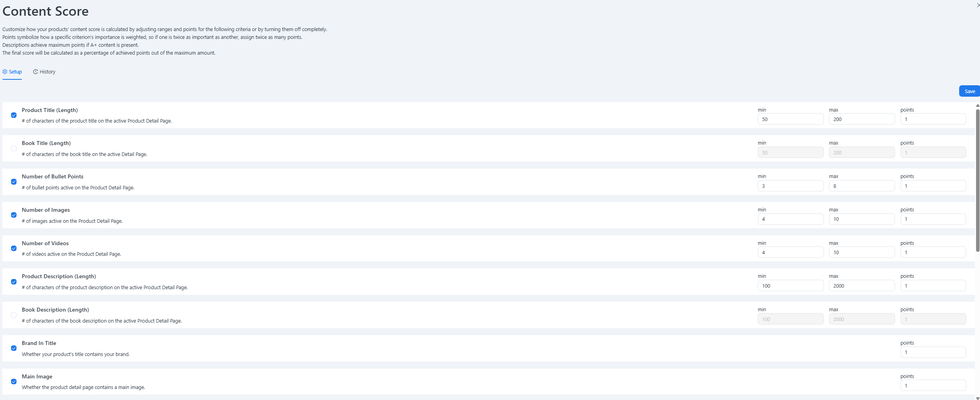
Task: Click the 'Content Score' heading
Action: point(46,11)
